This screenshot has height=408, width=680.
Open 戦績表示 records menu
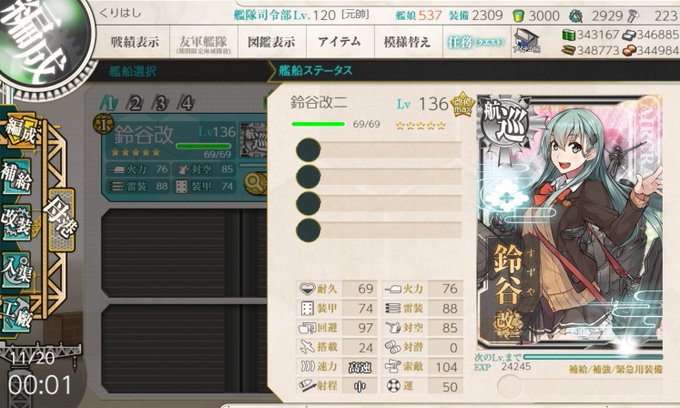134,42
